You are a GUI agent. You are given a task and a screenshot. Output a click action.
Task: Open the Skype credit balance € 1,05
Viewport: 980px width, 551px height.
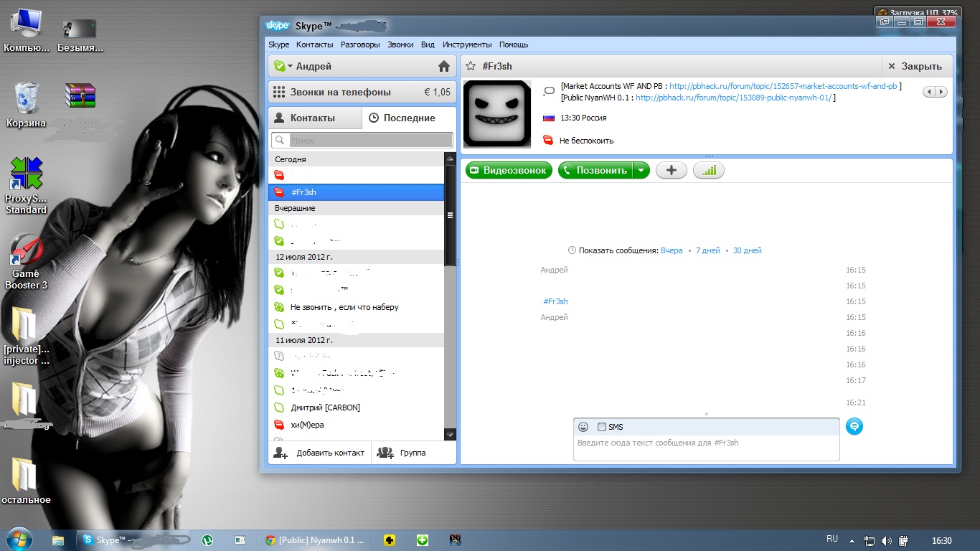click(x=437, y=92)
